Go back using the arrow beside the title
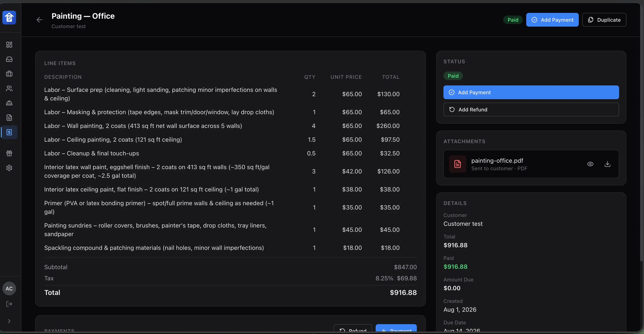The image size is (644, 334). (x=39, y=20)
